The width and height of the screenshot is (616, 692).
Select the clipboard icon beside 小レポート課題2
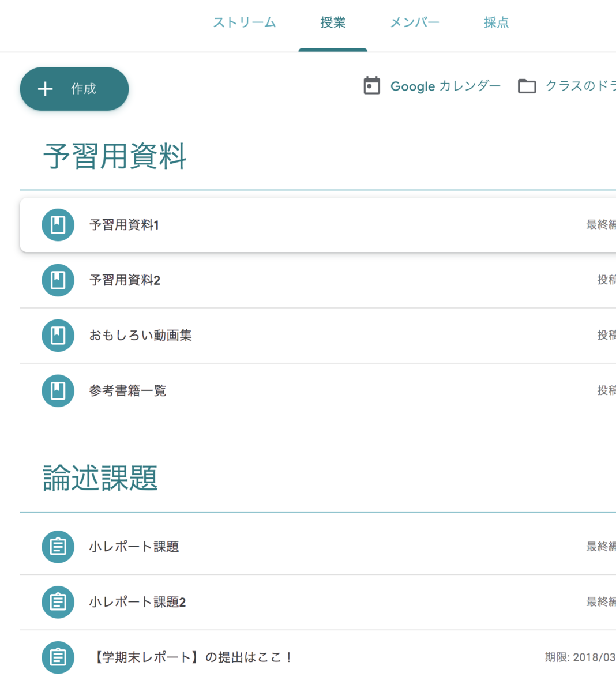coord(58,602)
